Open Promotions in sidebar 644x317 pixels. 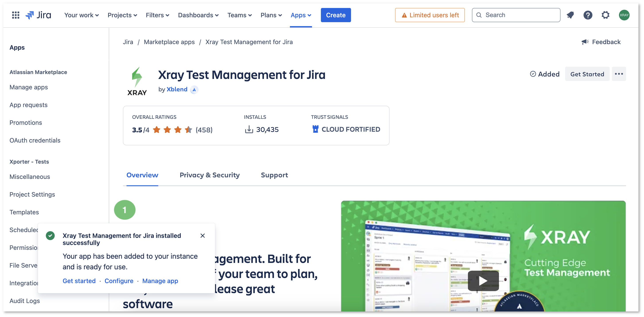tap(26, 123)
